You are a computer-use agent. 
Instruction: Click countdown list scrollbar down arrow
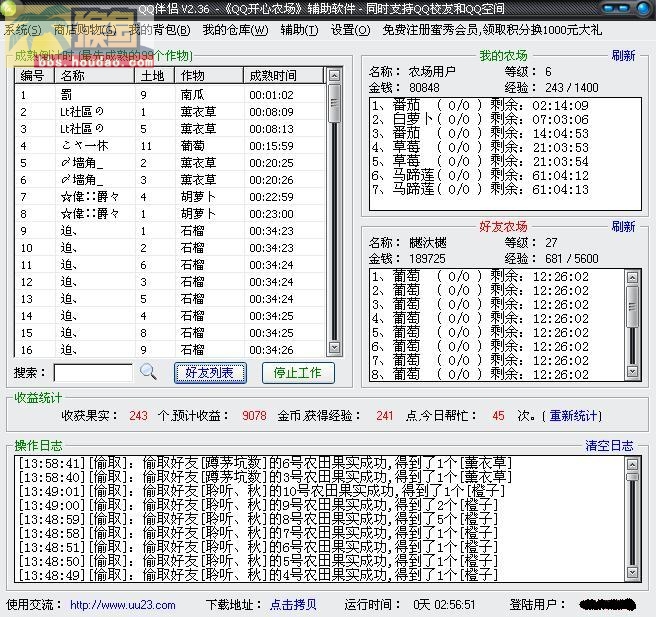[x=334, y=347]
